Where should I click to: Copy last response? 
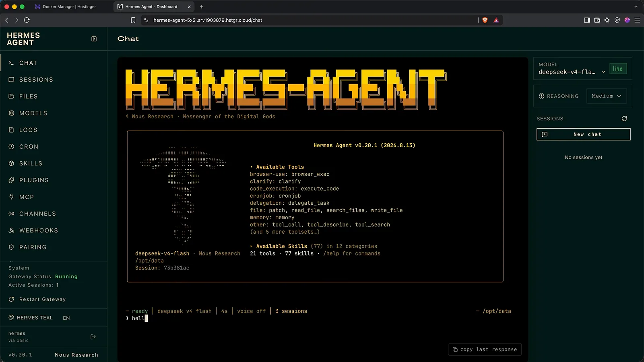pos(485,350)
